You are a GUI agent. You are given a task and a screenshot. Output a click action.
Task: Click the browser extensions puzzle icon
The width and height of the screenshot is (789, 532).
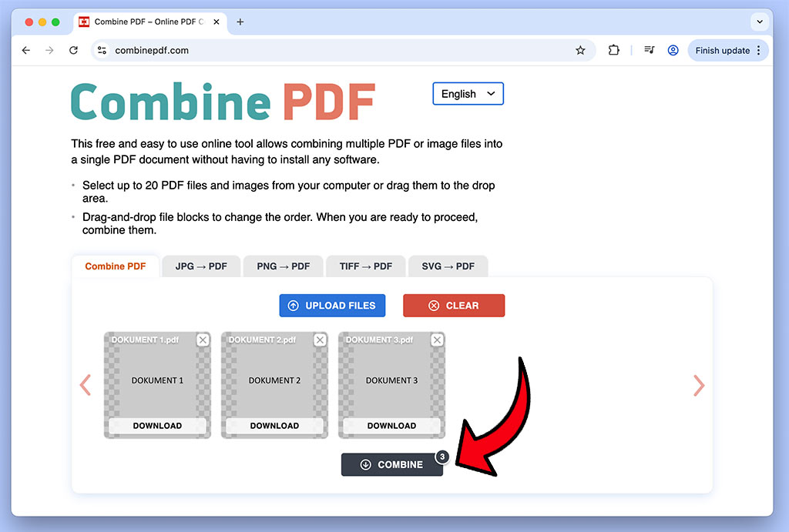pos(613,50)
